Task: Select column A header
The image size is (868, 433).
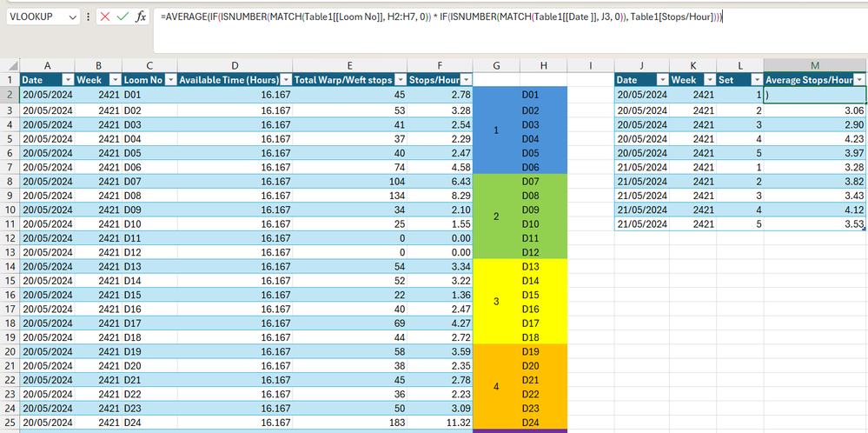Action: (48, 65)
